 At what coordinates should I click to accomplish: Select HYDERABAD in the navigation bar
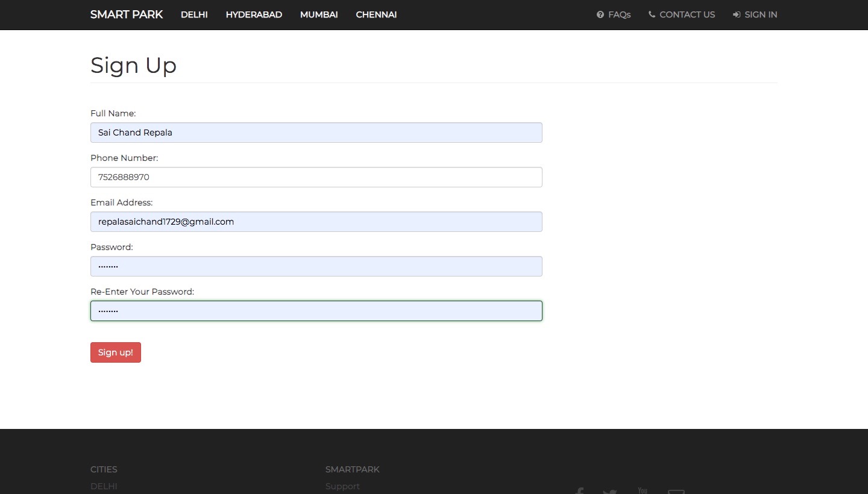254,14
